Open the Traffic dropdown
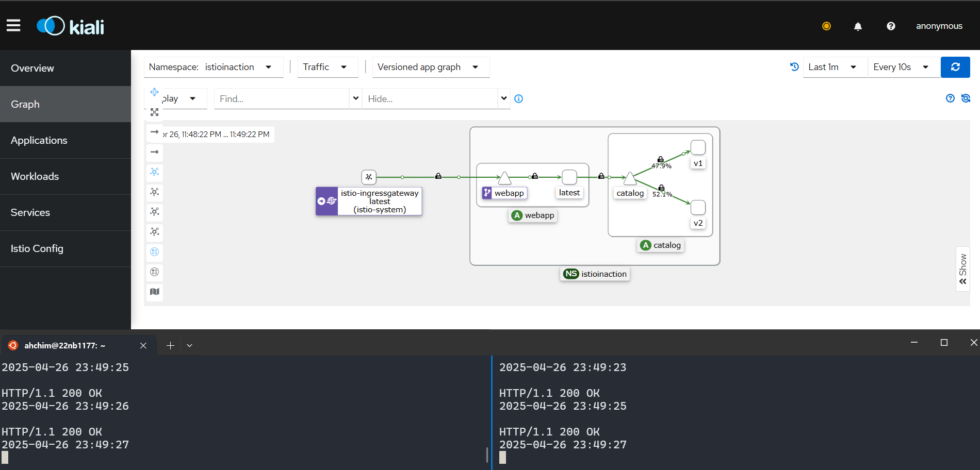 328,67
